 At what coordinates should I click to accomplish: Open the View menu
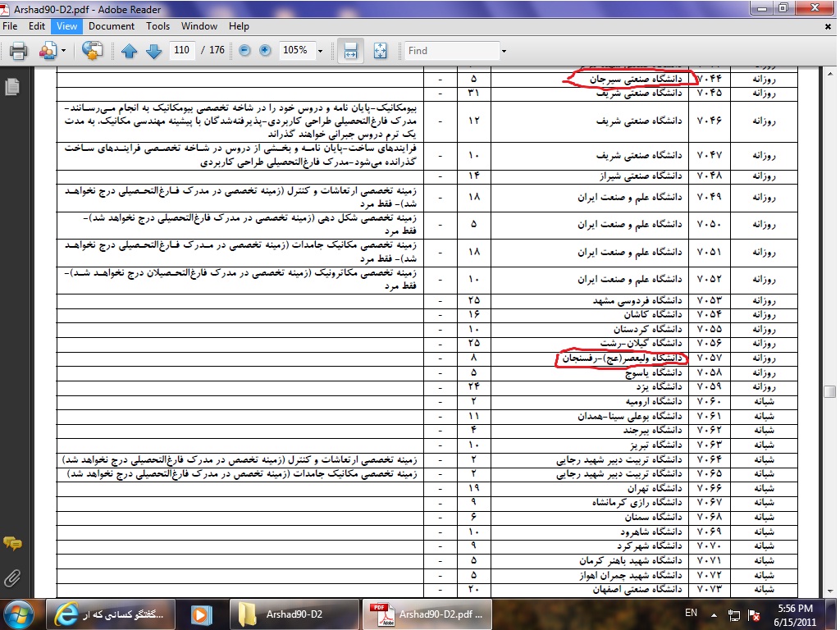pos(66,26)
